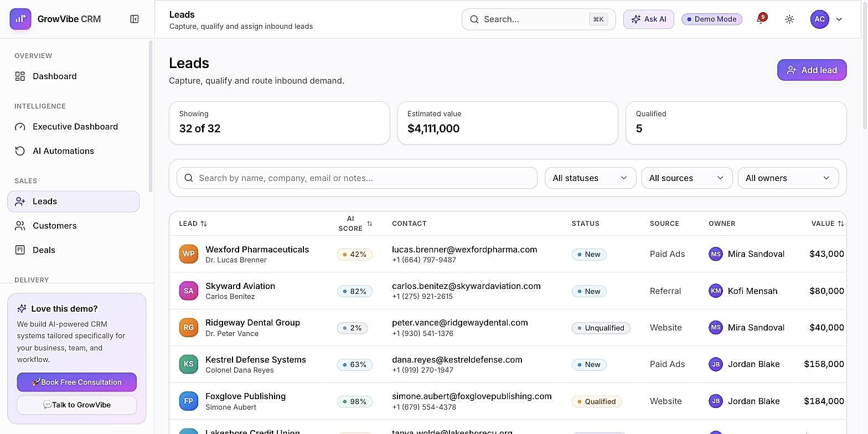Click the sidebar scrollbar
This screenshot has width=868, height=434.
click(151, 116)
